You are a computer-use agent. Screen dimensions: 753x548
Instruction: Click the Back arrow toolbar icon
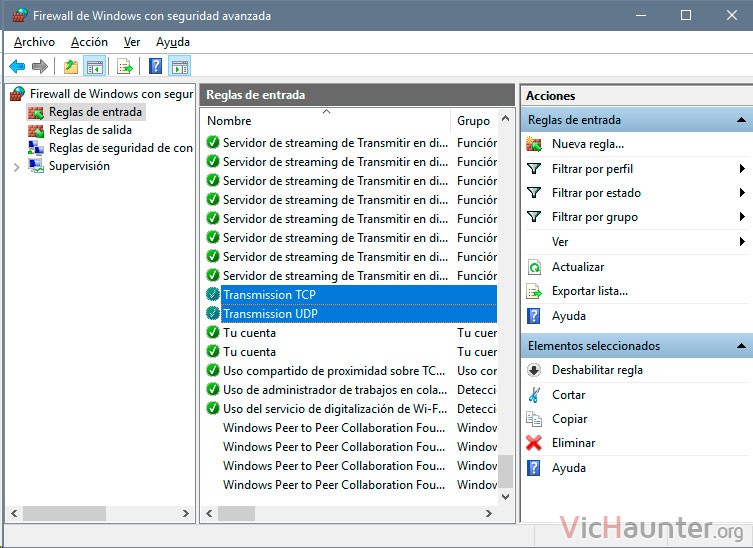point(17,66)
